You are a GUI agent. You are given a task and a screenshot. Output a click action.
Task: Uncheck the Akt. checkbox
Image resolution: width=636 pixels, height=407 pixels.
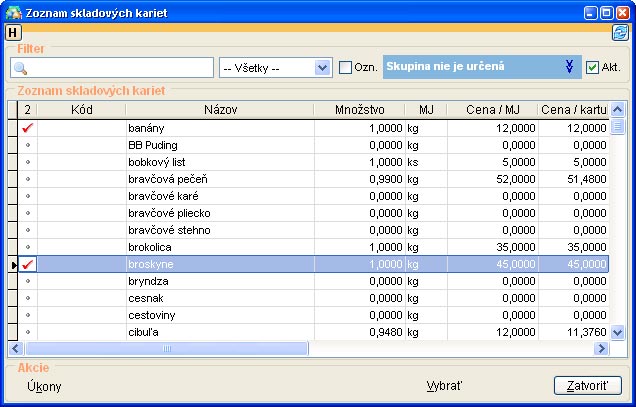tap(592, 68)
